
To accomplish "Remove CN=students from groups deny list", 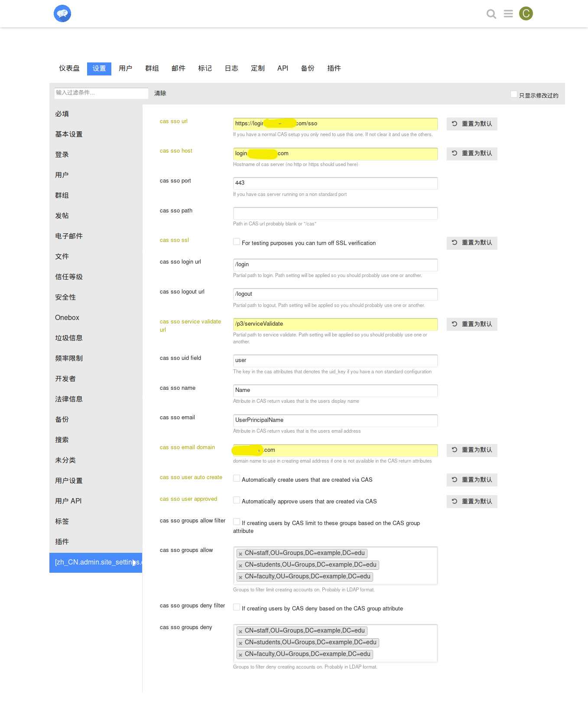I will pos(240,643).
